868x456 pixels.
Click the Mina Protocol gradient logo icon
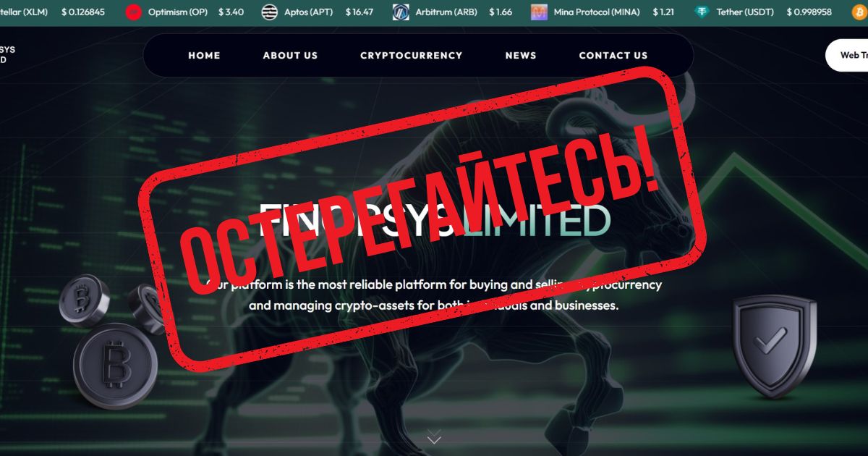click(539, 12)
